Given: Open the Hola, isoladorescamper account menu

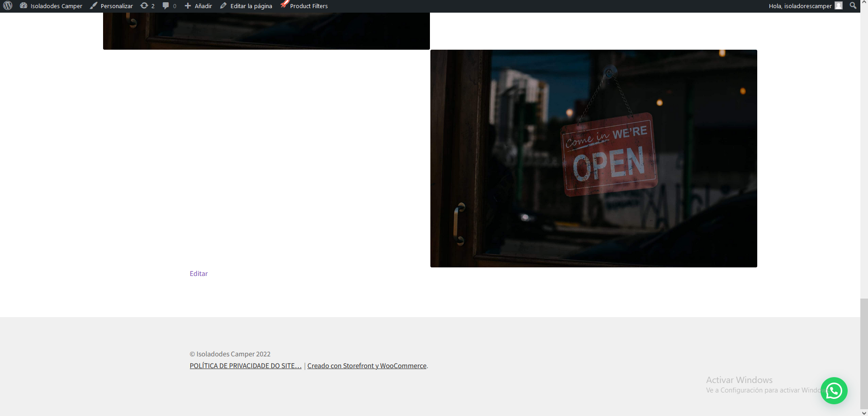Looking at the screenshot, I should [805, 6].
